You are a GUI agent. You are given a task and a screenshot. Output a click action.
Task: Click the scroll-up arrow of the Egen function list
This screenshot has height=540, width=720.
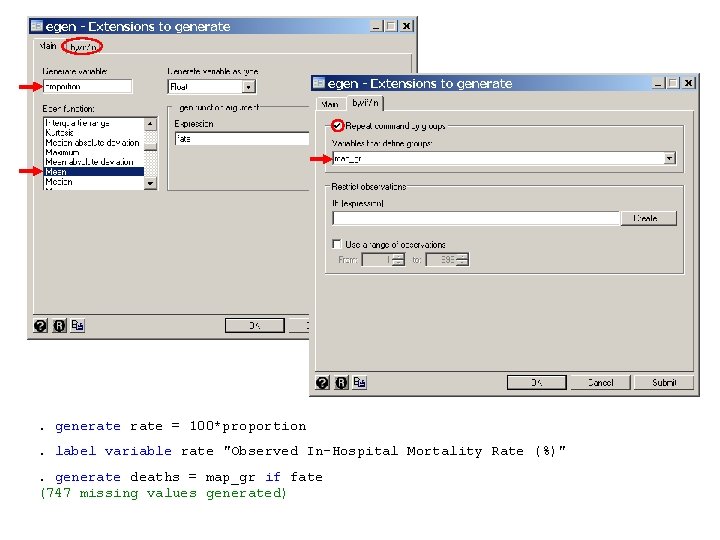[150, 124]
